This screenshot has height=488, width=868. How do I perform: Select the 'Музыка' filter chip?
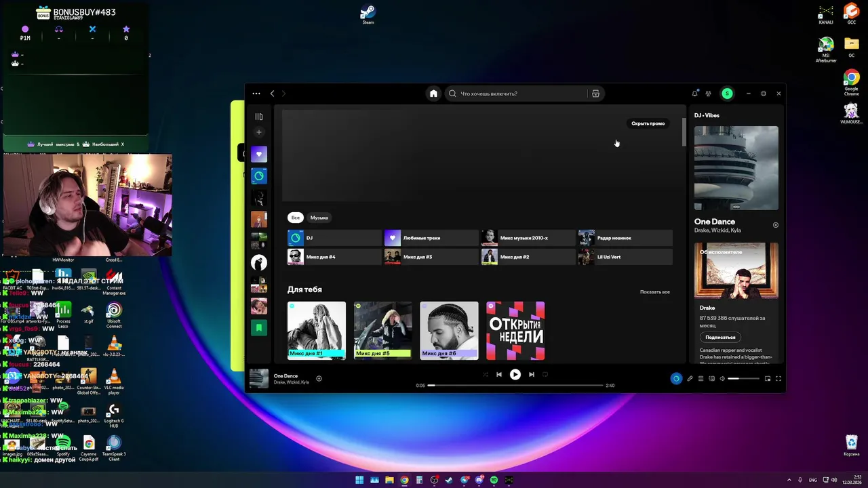pos(319,218)
